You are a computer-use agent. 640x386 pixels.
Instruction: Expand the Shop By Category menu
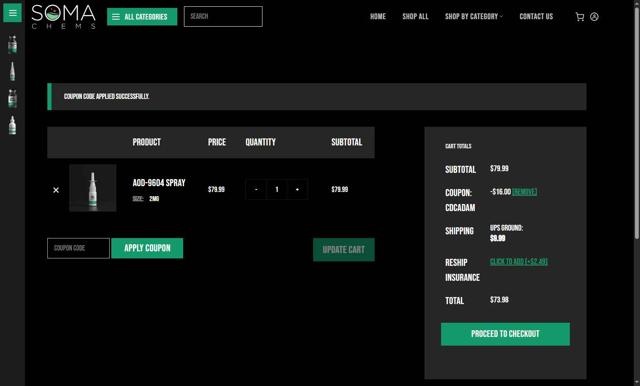click(x=473, y=17)
